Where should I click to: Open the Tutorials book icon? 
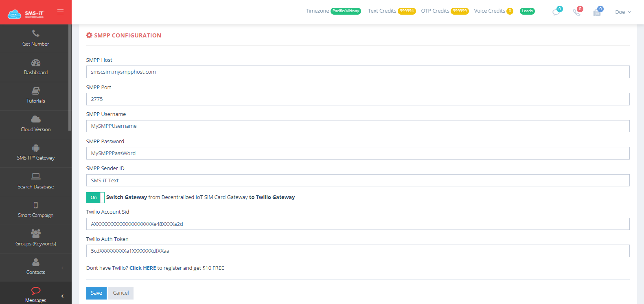coord(36,91)
